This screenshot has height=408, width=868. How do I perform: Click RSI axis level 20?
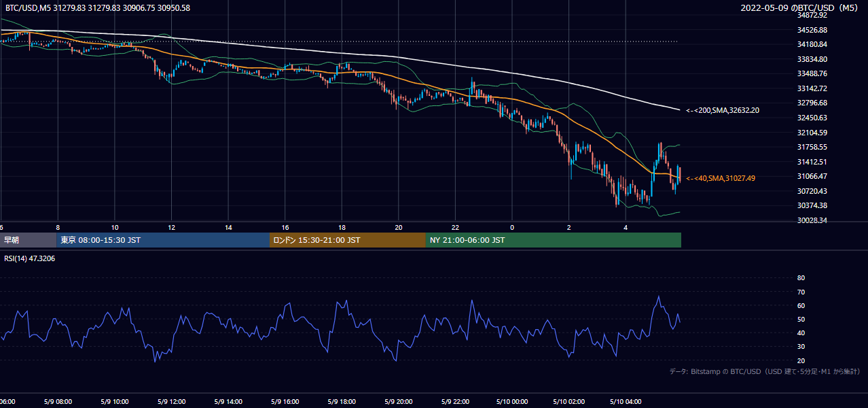[801, 360]
